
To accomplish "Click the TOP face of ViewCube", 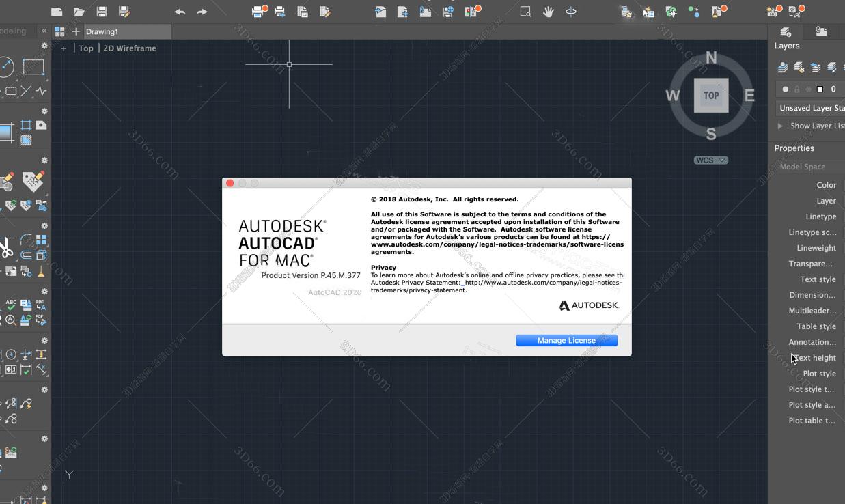I will click(711, 95).
